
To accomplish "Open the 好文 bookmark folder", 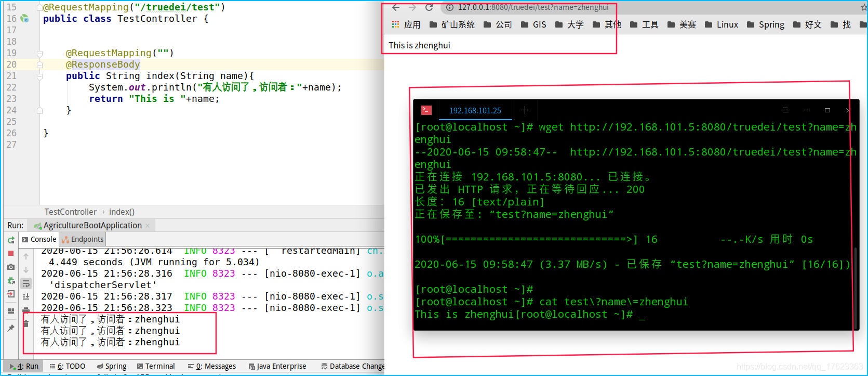I will [808, 24].
